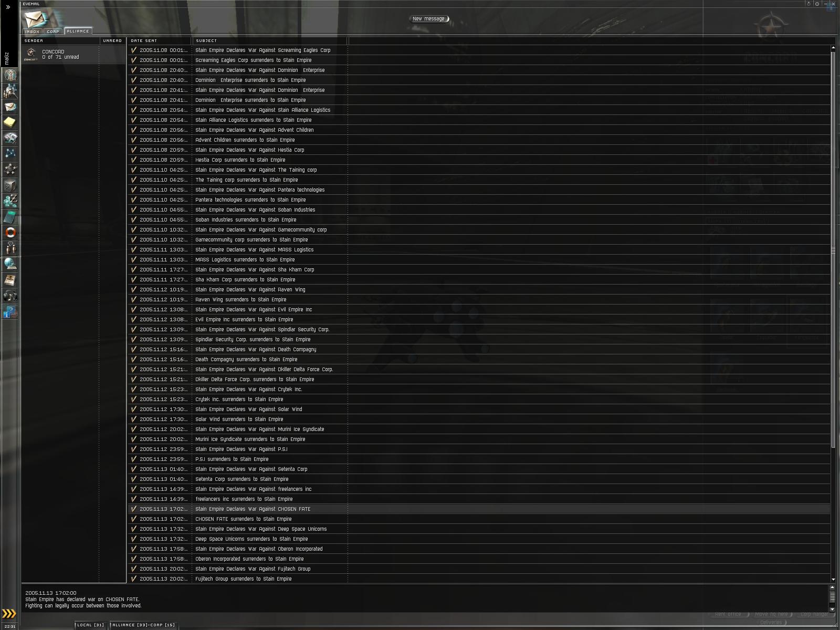The width and height of the screenshot is (840, 630).
Task: Open 'Spindlar Security Corp. surrenders' message
Action: point(479,340)
